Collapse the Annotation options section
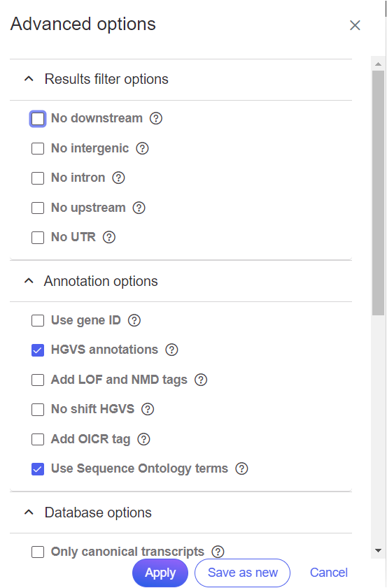 coord(29,281)
